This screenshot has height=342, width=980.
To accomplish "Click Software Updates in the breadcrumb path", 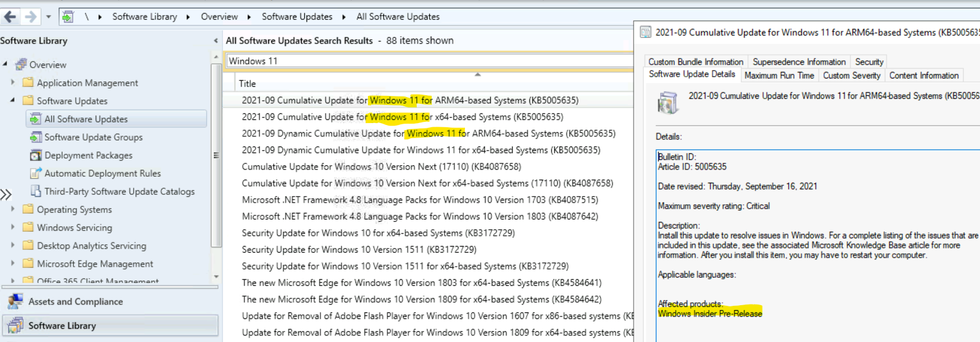I will pyautogui.click(x=297, y=17).
